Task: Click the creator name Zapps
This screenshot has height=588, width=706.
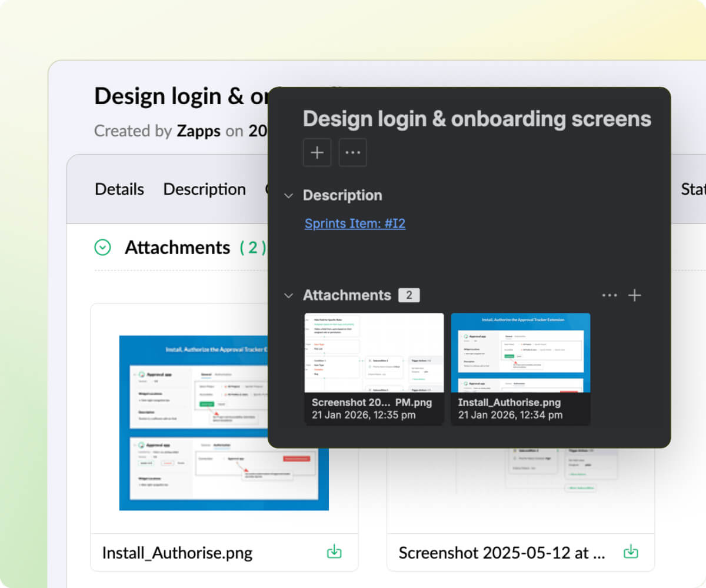Action: point(198,131)
